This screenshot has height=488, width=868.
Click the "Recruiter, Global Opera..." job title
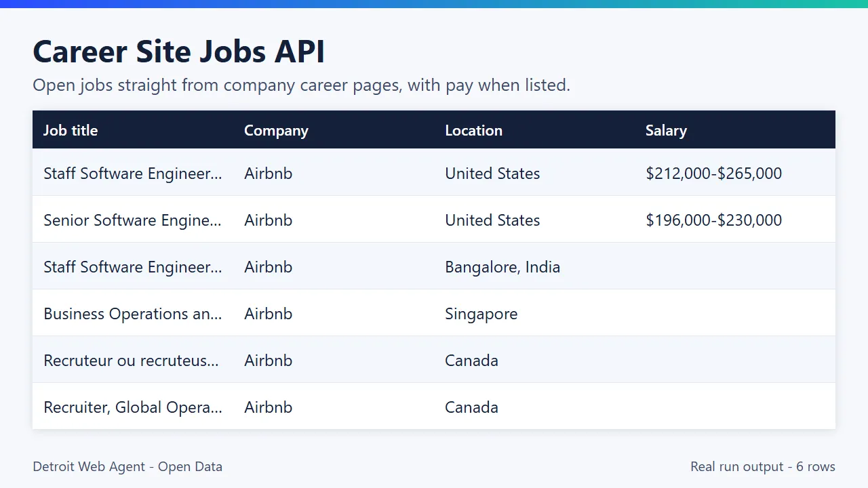pyautogui.click(x=133, y=407)
